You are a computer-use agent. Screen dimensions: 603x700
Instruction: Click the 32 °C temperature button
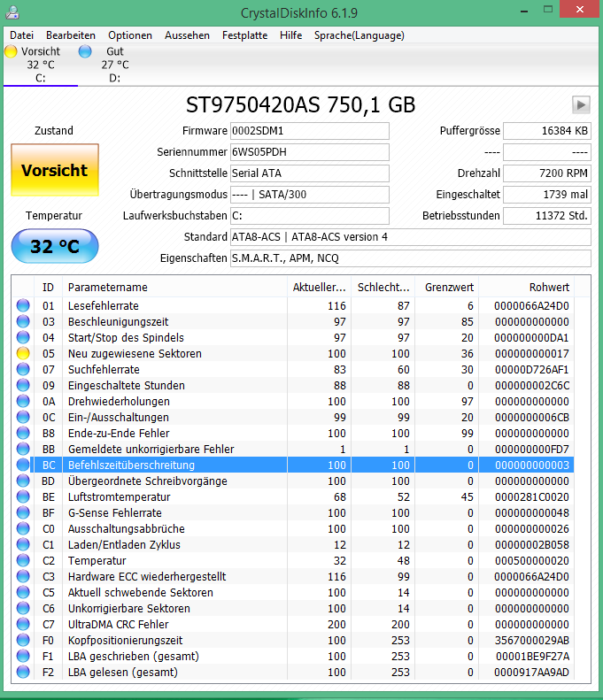pos(55,246)
